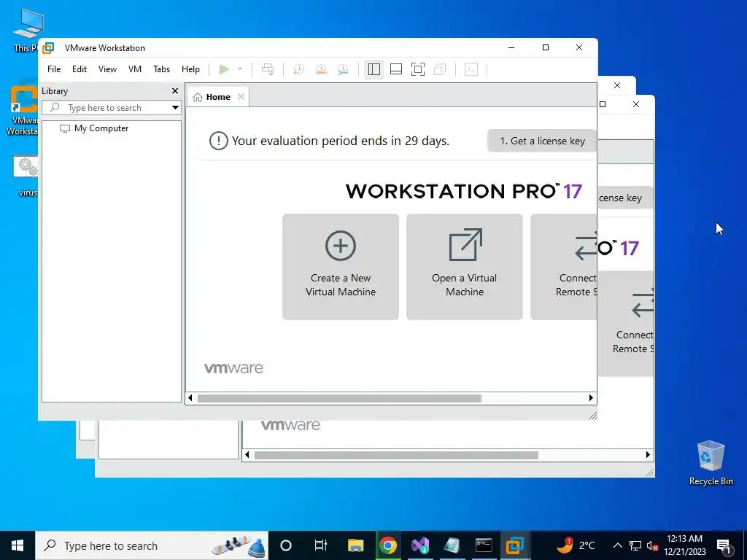
Task: Maximize the back VMware window
Action: tap(603, 104)
